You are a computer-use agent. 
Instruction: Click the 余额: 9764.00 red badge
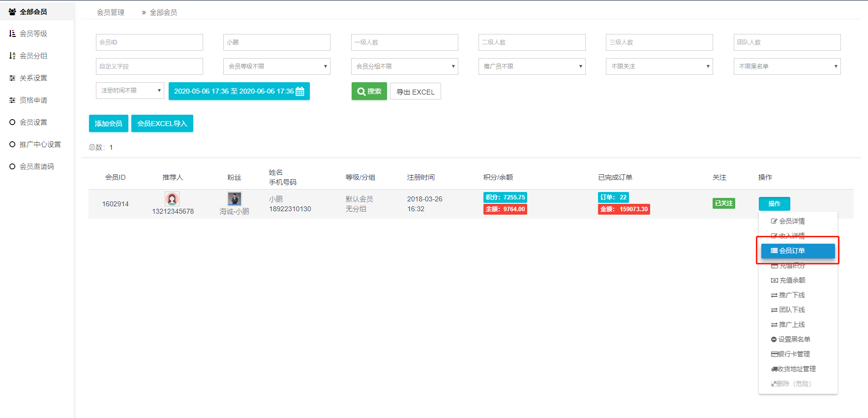(505, 209)
